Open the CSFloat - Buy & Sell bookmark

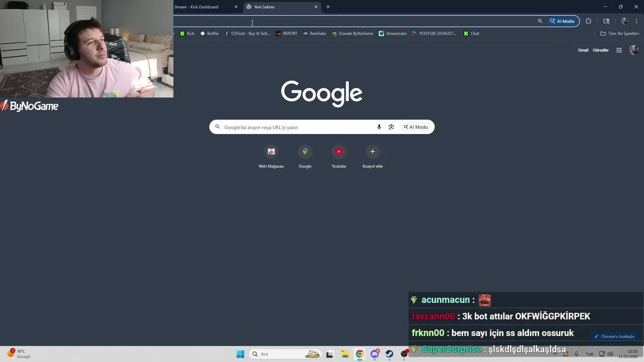tap(247, 34)
